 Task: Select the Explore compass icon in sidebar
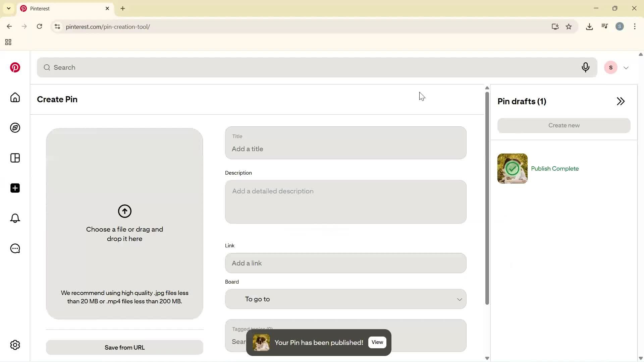click(x=15, y=128)
